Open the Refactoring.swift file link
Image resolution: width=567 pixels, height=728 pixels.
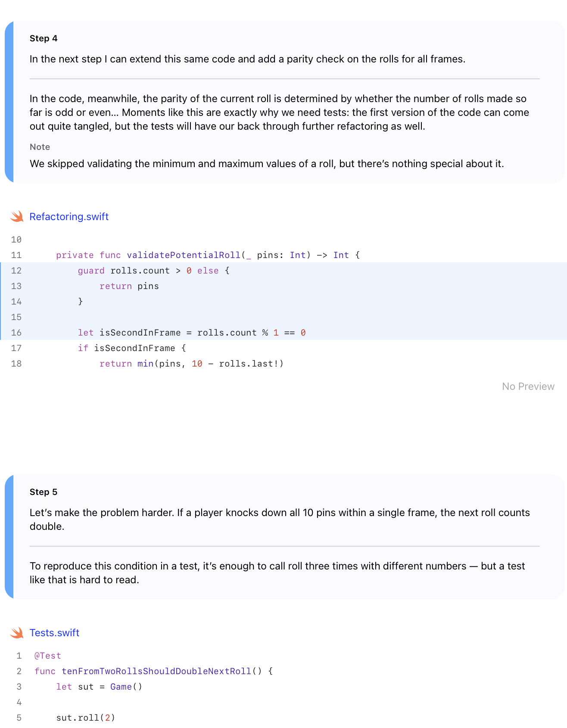69,217
